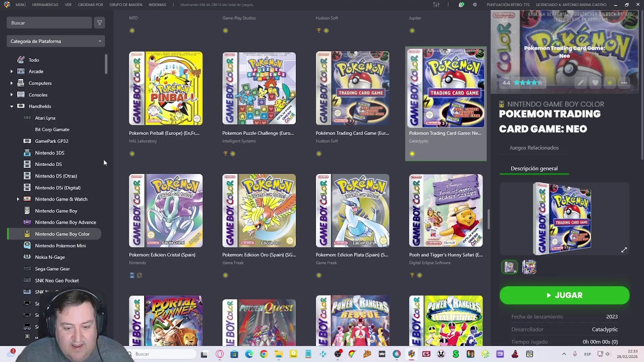644x362 pixels.
Task: Select Nintendo DS platform
Action: (x=48, y=164)
